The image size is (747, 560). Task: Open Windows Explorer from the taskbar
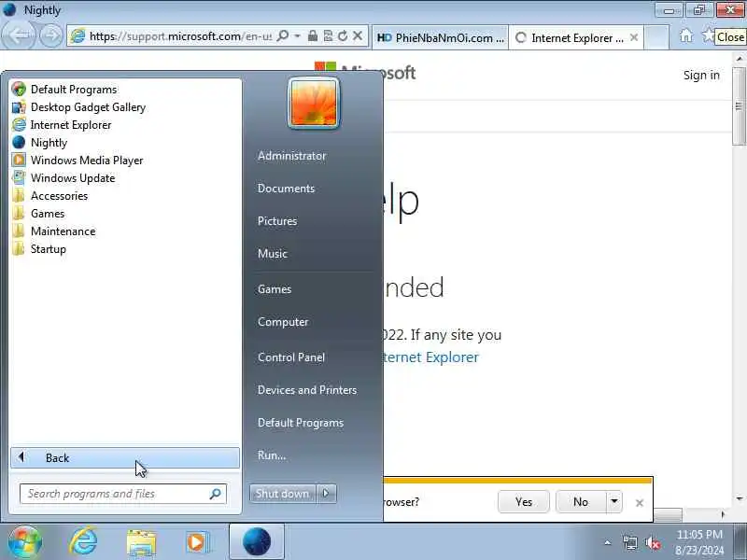[141, 542]
